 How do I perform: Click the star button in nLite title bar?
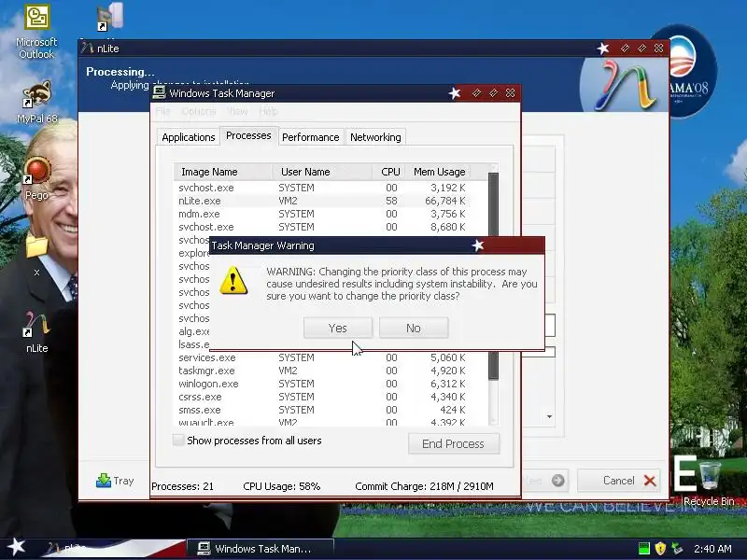coord(603,49)
